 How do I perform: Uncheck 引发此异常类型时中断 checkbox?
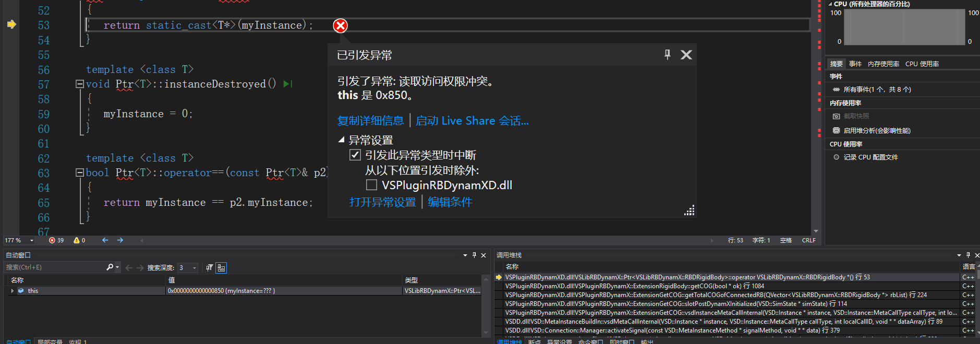coord(355,155)
